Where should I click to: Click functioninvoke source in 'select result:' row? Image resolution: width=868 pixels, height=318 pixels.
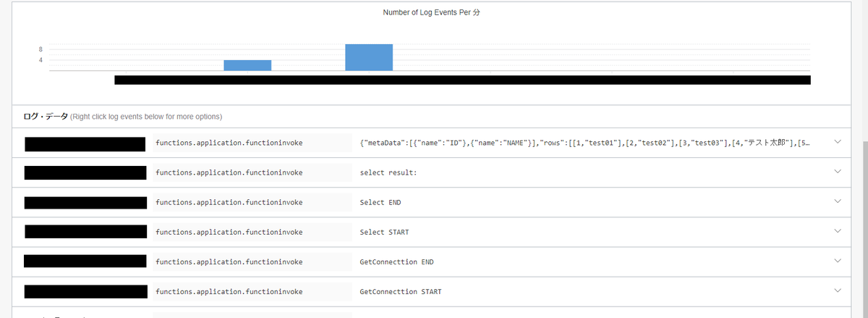(x=229, y=173)
